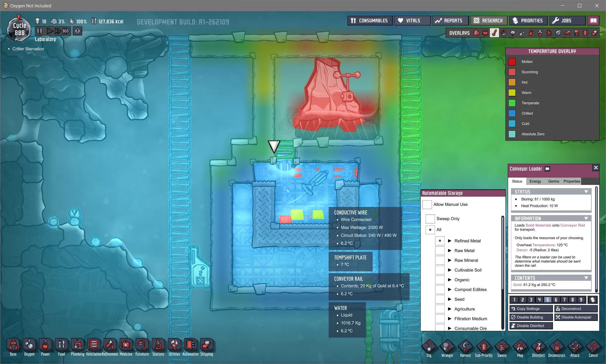Image resolution: width=606 pixels, height=364 pixels.
Task: Open the Oxygen build category
Action: [29, 345]
